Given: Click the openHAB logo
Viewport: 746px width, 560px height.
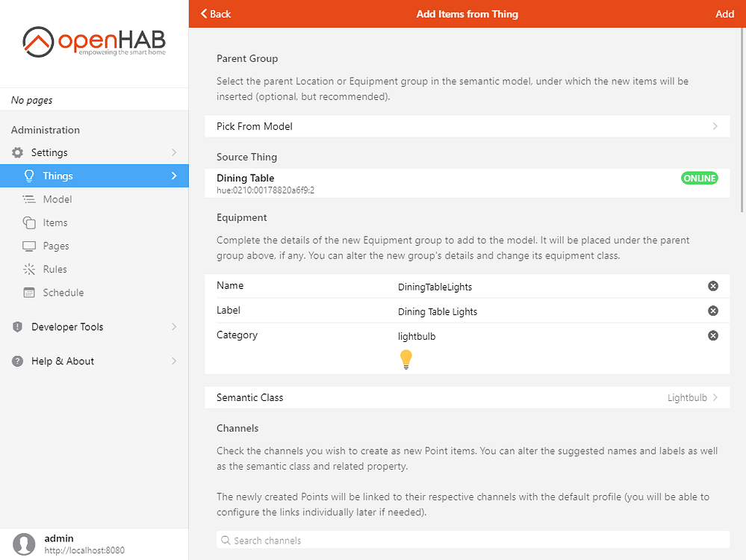Looking at the screenshot, I should [x=93, y=43].
